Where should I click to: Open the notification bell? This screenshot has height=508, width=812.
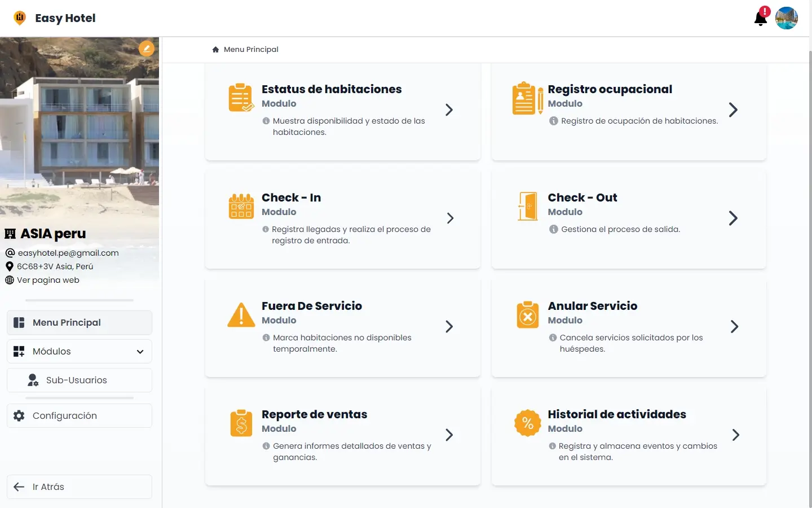click(x=760, y=18)
